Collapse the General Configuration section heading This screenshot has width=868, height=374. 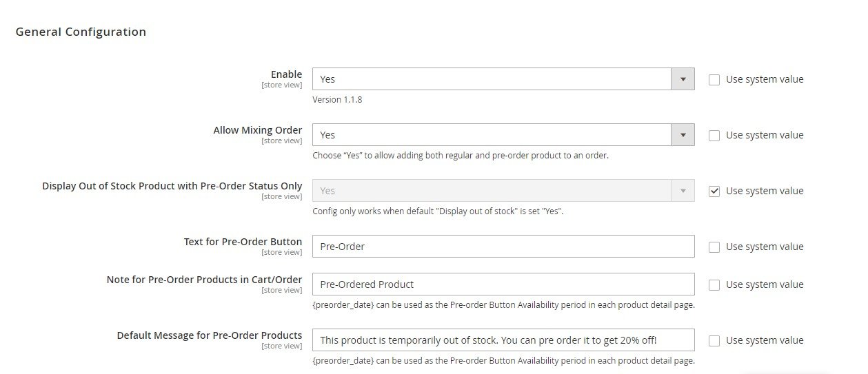[x=81, y=32]
